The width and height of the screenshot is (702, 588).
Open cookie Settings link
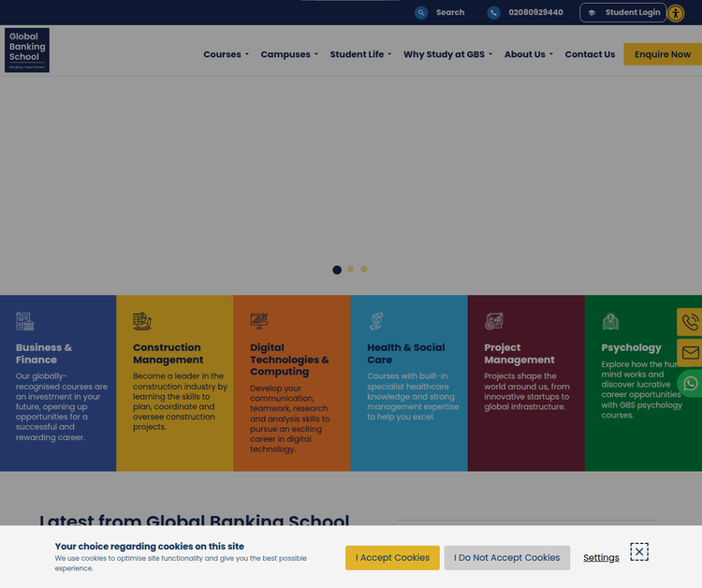pyautogui.click(x=601, y=557)
